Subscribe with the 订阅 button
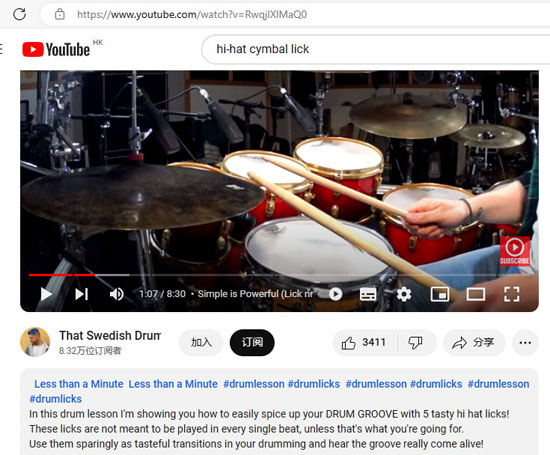 [x=252, y=342]
